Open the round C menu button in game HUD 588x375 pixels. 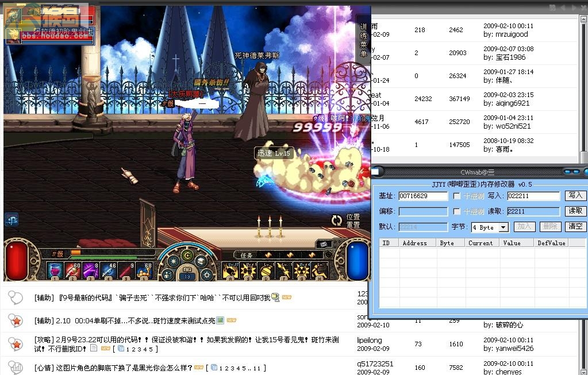187,256
